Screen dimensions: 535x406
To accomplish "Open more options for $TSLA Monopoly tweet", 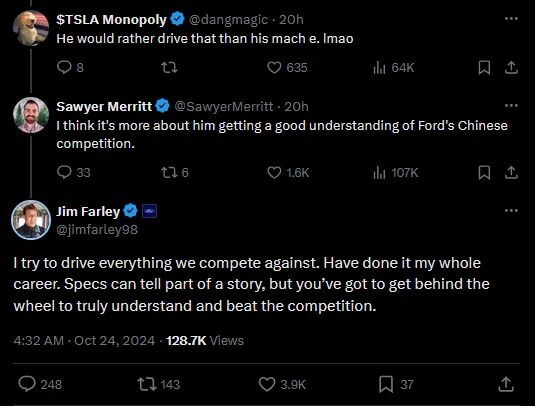I will (x=511, y=19).
